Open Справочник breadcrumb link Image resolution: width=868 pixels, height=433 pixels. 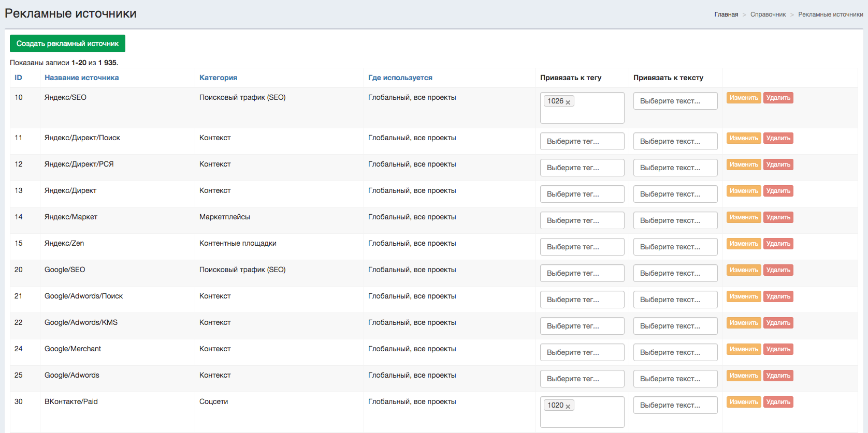coord(768,14)
